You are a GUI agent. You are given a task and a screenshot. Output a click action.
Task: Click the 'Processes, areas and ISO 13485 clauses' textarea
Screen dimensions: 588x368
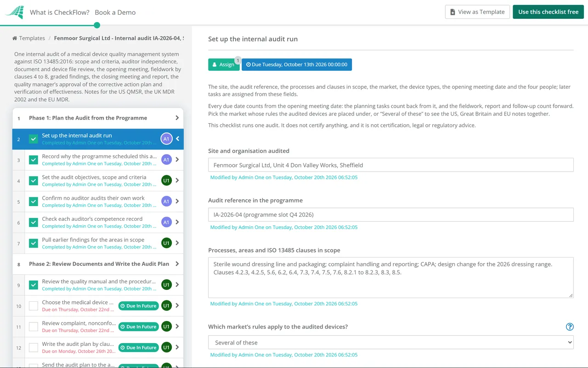(x=391, y=277)
